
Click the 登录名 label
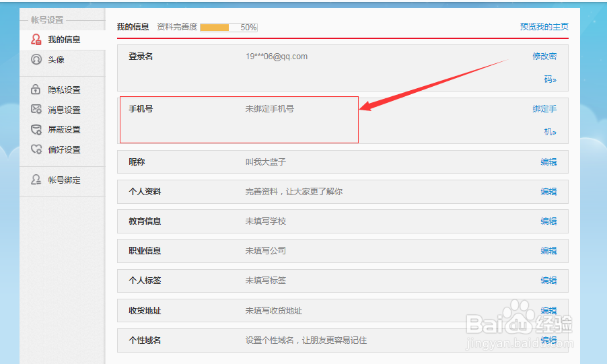(x=141, y=57)
